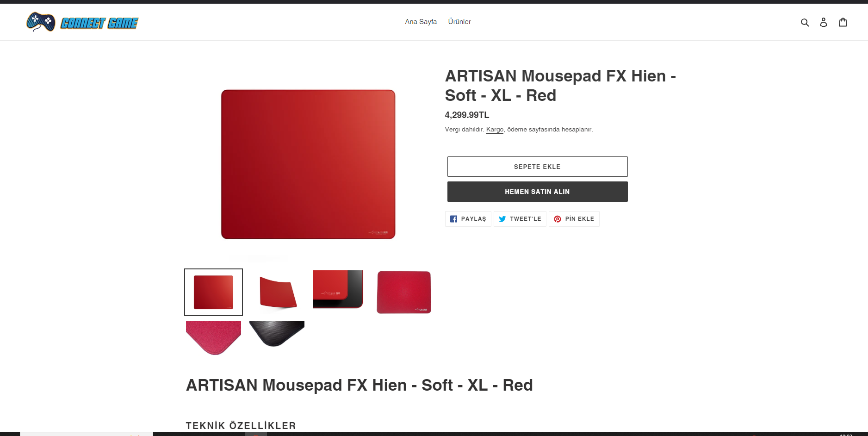Select the fourth wide red mousepad thumbnail
Image resolution: width=868 pixels, height=436 pixels.
coord(404,293)
